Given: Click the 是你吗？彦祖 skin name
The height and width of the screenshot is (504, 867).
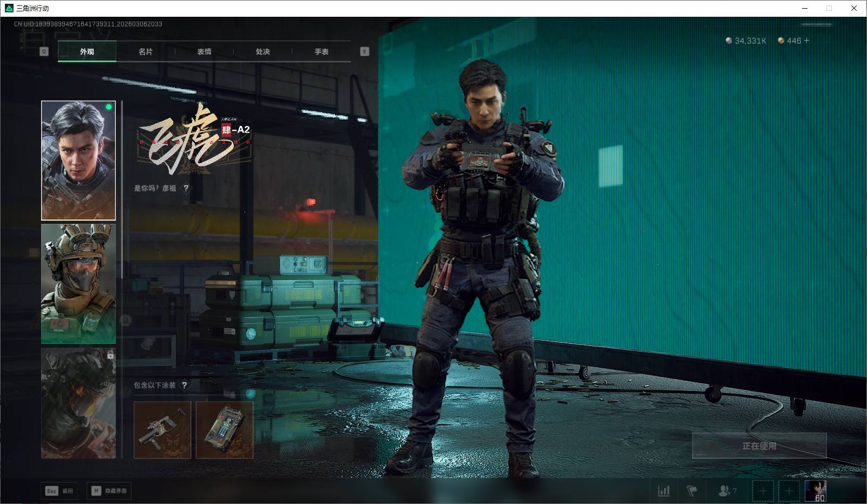Looking at the screenshot, I should 155,188.
